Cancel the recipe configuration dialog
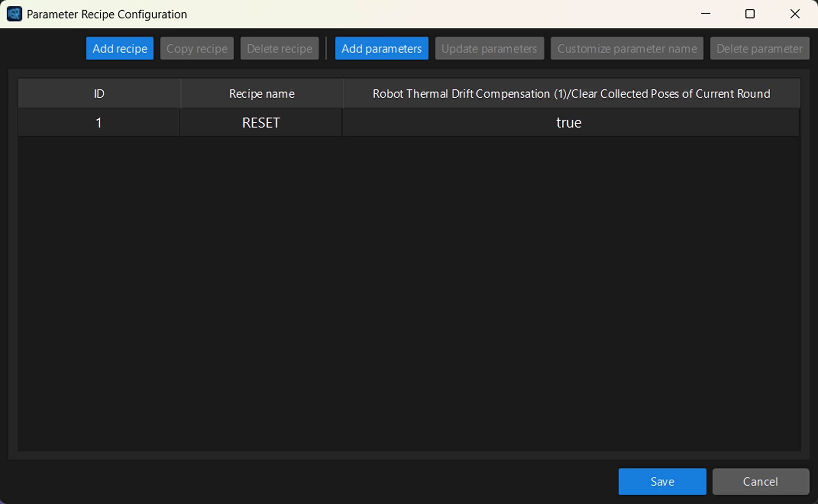Screen dimensions: 818x504 coord(760,481)
